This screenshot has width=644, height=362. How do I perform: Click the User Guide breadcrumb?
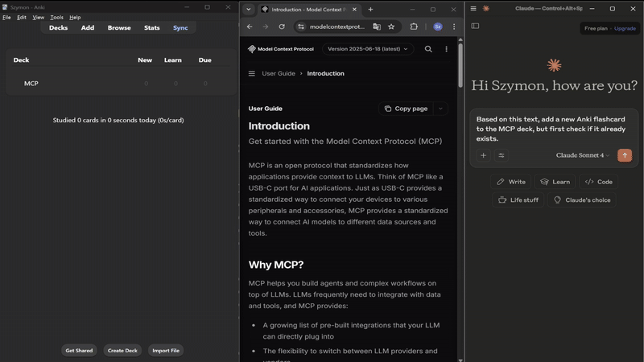[x=279, y=73]
